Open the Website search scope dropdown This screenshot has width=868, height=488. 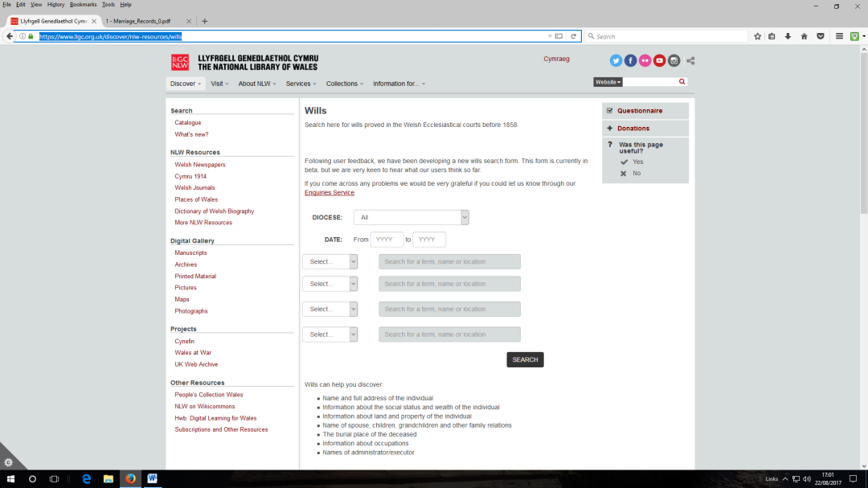pyautogui.click(x=608, y=82)
